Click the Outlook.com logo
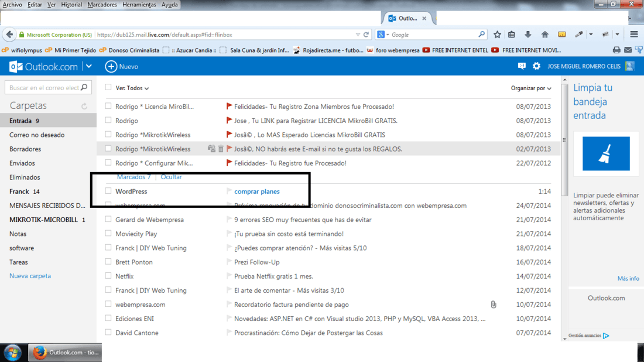The height and width of the screenshot is (362, 644). pyautogui.click(x=43, y=67)
